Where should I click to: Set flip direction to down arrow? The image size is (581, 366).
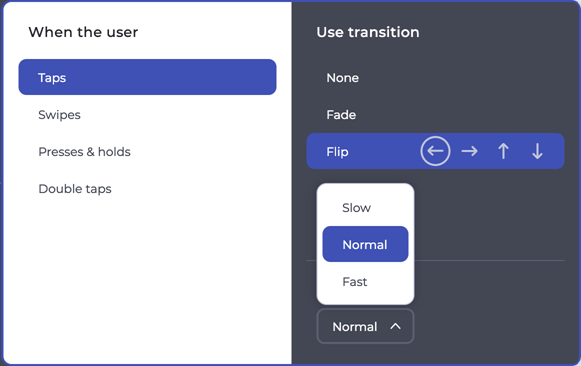(x=537, y=151)
